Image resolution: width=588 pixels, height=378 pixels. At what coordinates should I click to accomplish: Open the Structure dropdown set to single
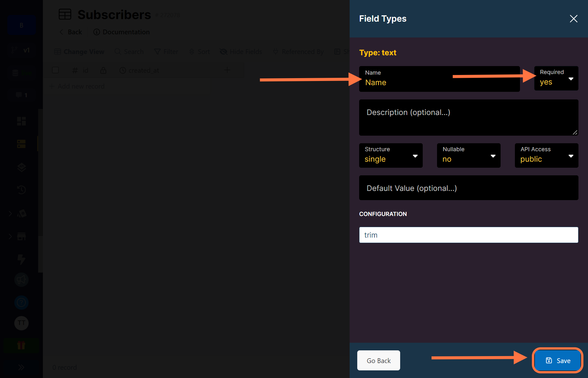point(391,155)
